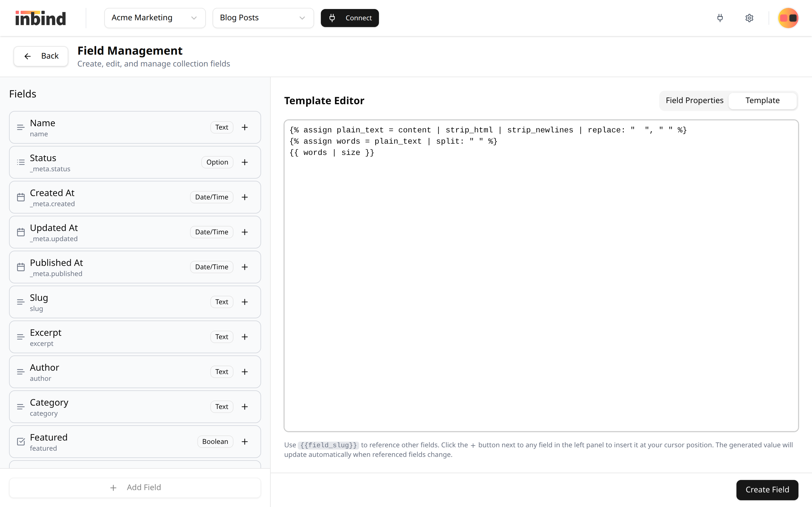Click the Back button

point(41,56)
